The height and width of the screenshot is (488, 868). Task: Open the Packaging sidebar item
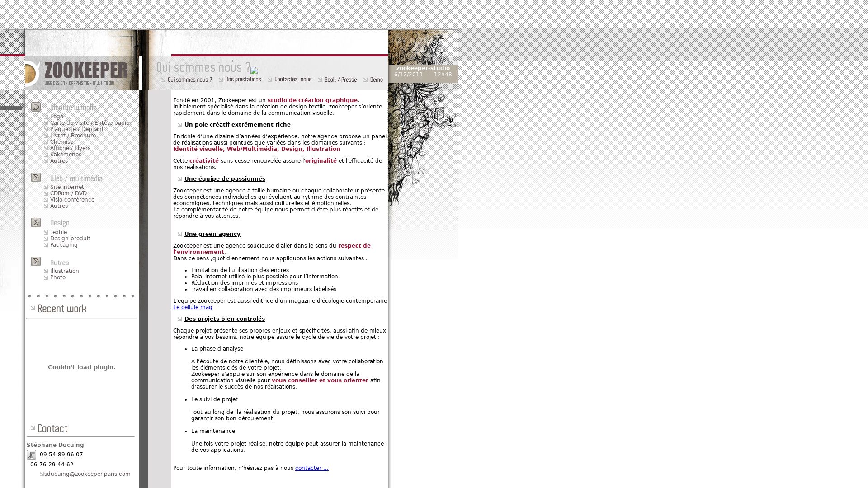click(64, 245)
